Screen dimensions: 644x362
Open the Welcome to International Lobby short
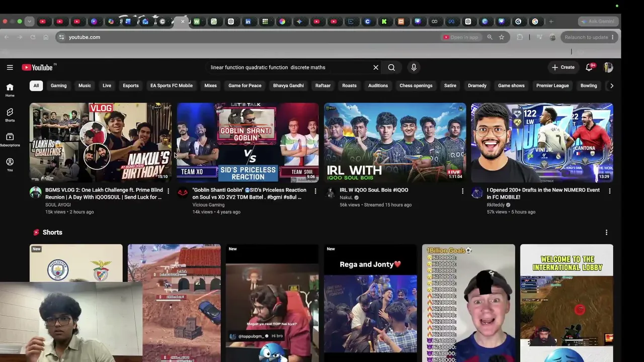(567, 303)
